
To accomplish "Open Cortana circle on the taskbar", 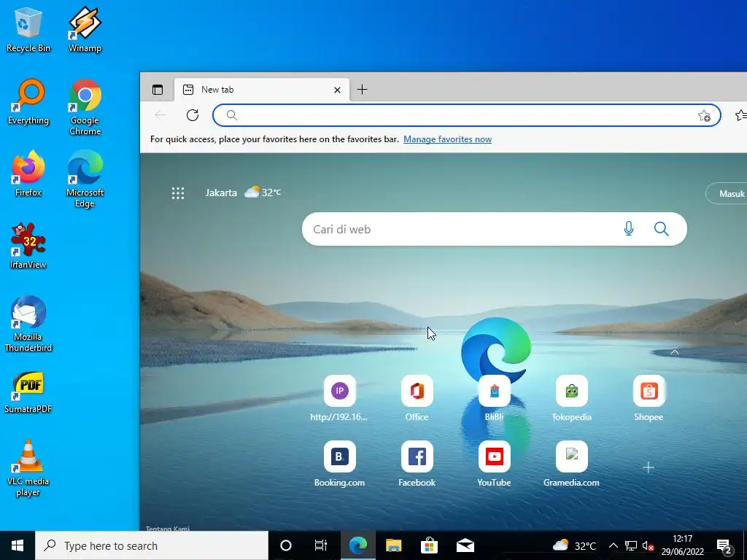I will point(286,545).
